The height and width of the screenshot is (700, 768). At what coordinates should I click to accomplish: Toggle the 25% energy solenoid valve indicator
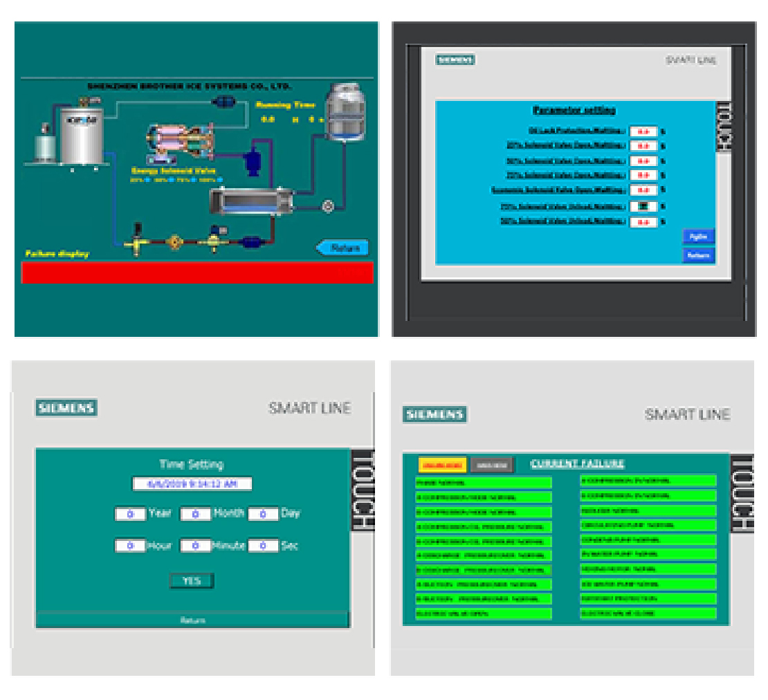[147, 180]
